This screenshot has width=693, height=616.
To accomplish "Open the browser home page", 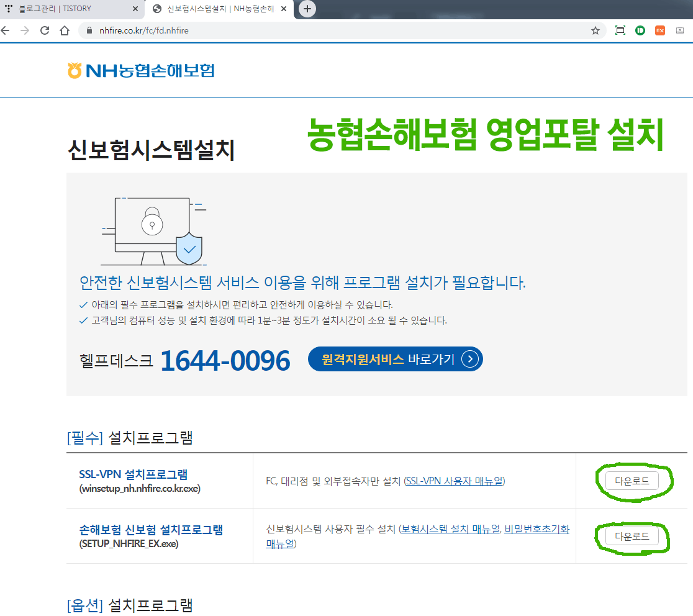I will point(65,30).
